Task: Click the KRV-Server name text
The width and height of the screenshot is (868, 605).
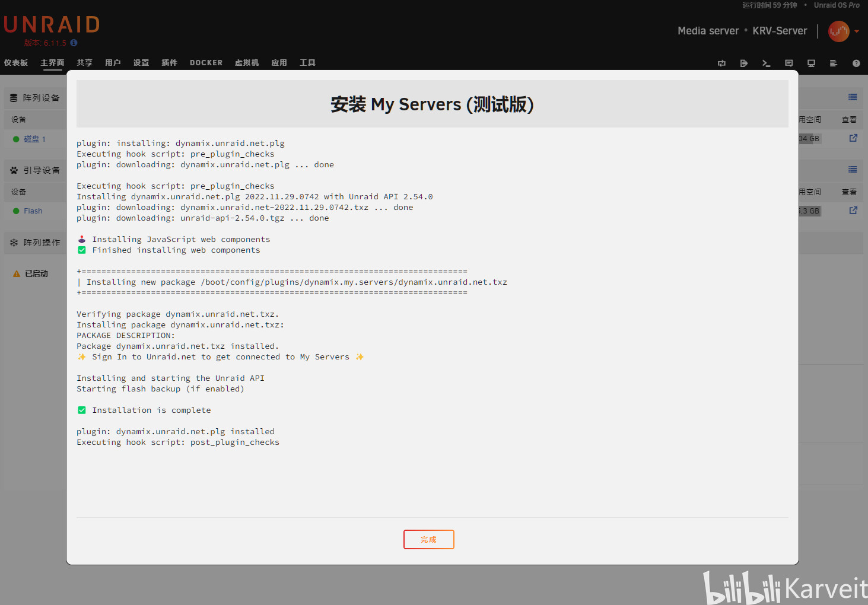Action: coord(780,31)
